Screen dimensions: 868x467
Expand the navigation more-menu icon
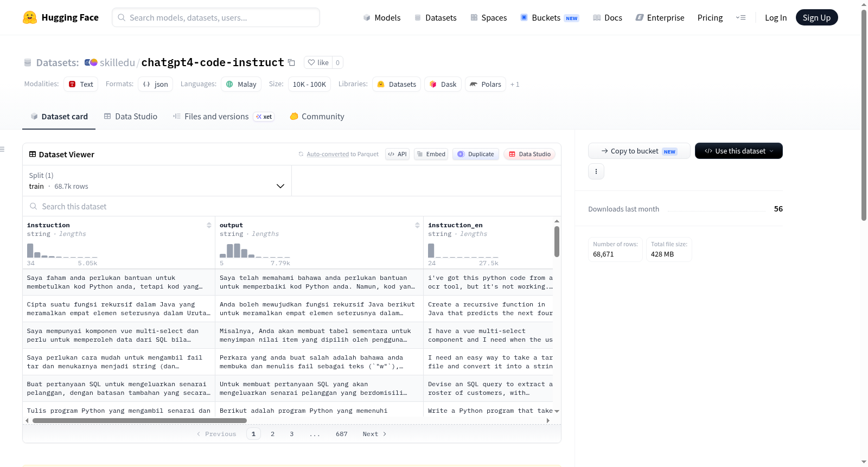(x=741, y=17)
